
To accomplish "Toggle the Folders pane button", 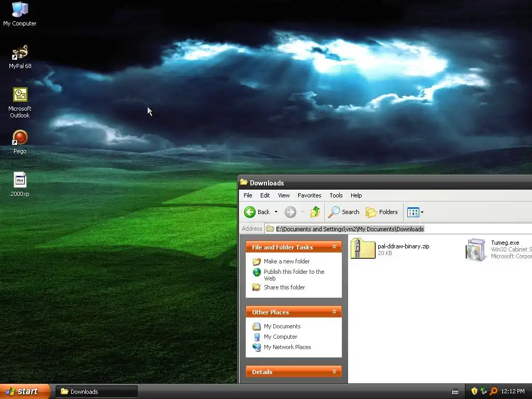I will coord(382,212).
